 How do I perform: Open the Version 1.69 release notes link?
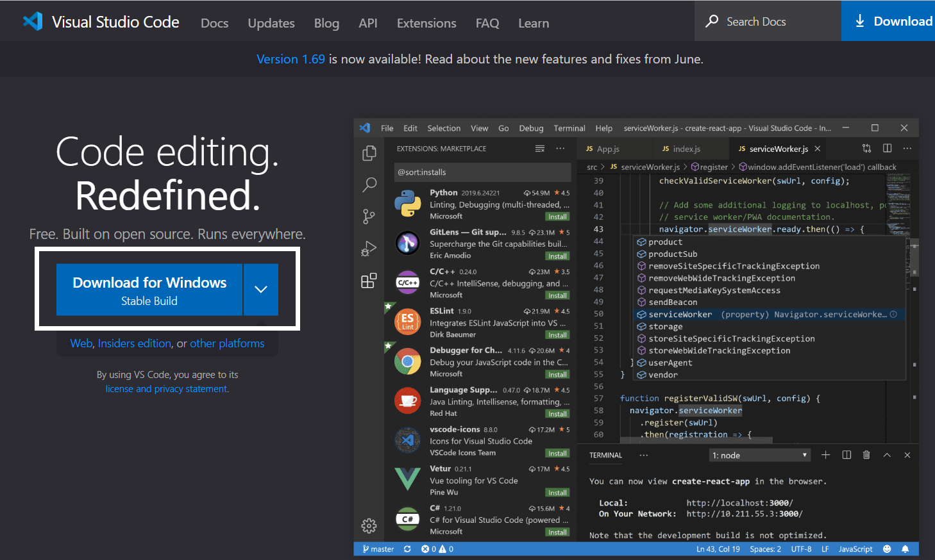(291, 59)
